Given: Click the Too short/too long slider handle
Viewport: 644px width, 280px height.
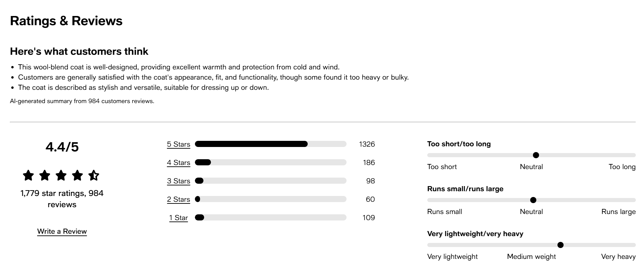Looking at the screenshot, I should pos(536,155).
